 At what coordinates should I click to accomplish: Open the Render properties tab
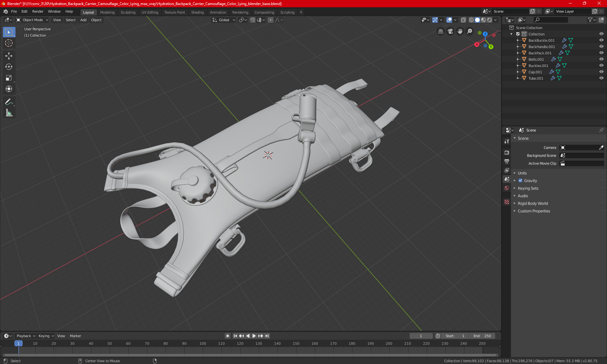[507, 152]
